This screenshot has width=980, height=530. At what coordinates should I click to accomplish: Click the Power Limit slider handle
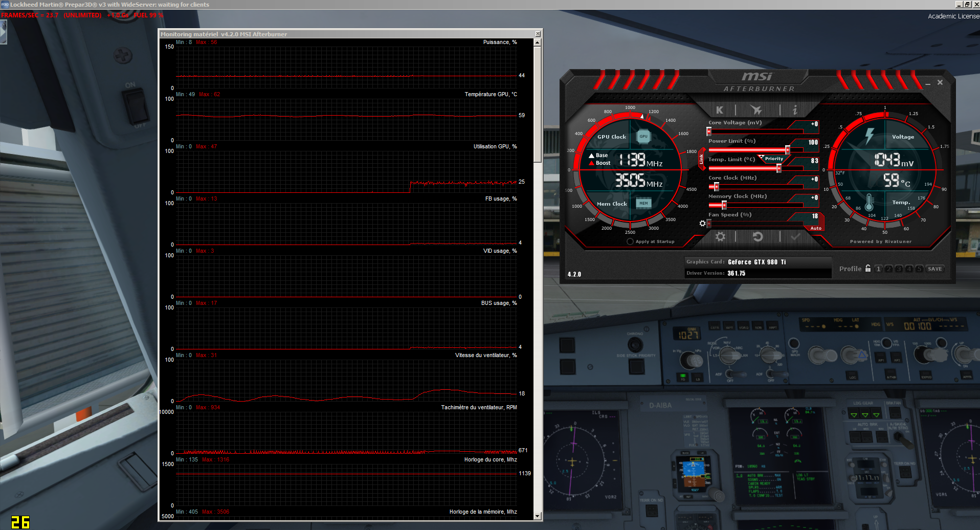click(788, 150)
